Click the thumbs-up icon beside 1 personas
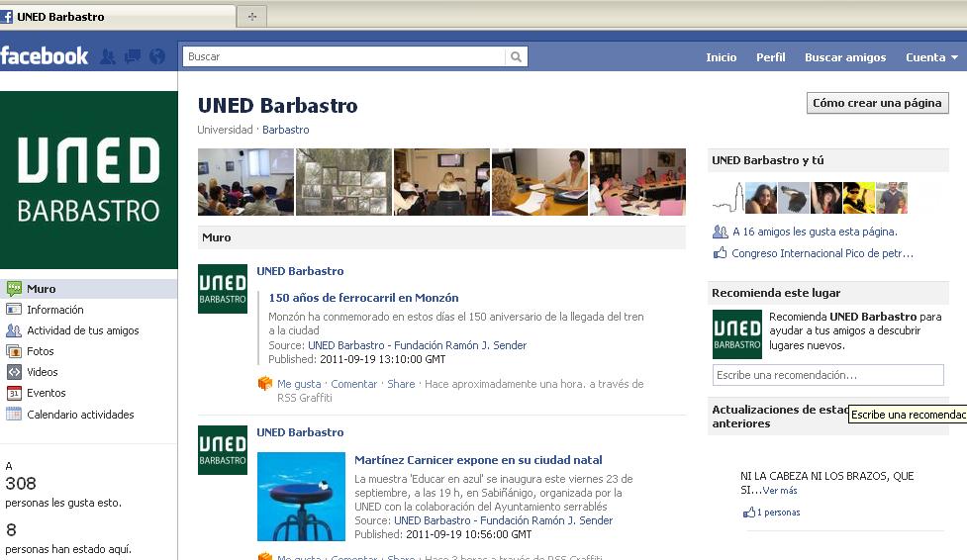The image size is (967, 560). (x=748, y=513)
